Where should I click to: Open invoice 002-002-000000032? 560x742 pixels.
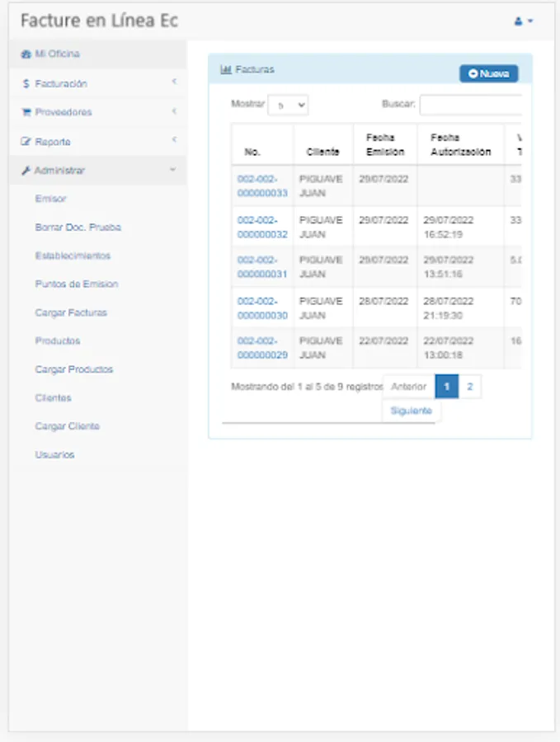click(x=262, y=228)
